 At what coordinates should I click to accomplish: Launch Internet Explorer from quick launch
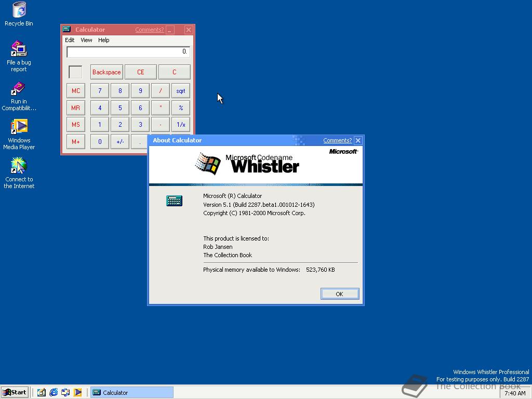click(x=54, y=393)
